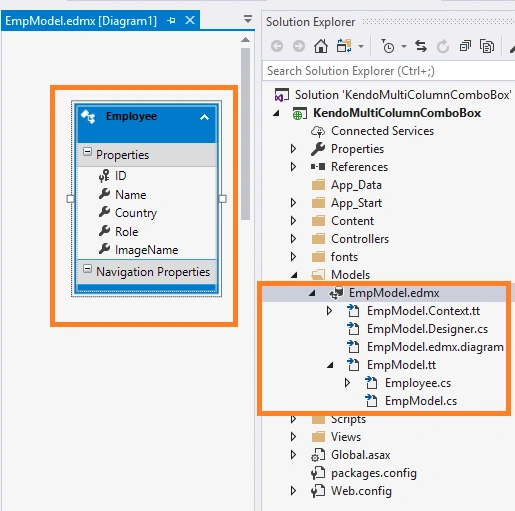Expand Employee.cs node
Screen dimensions: 515x511
347,383
